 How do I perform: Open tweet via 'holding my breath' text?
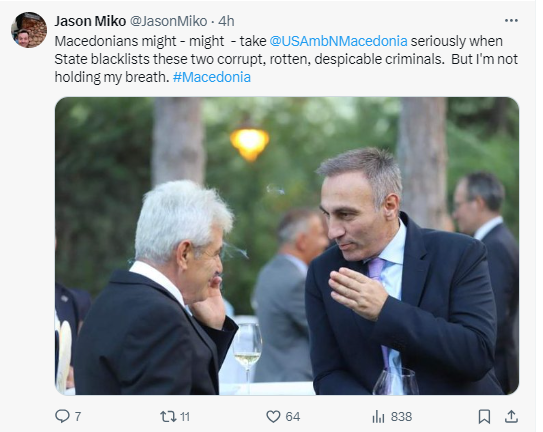[x=112, y=77]
